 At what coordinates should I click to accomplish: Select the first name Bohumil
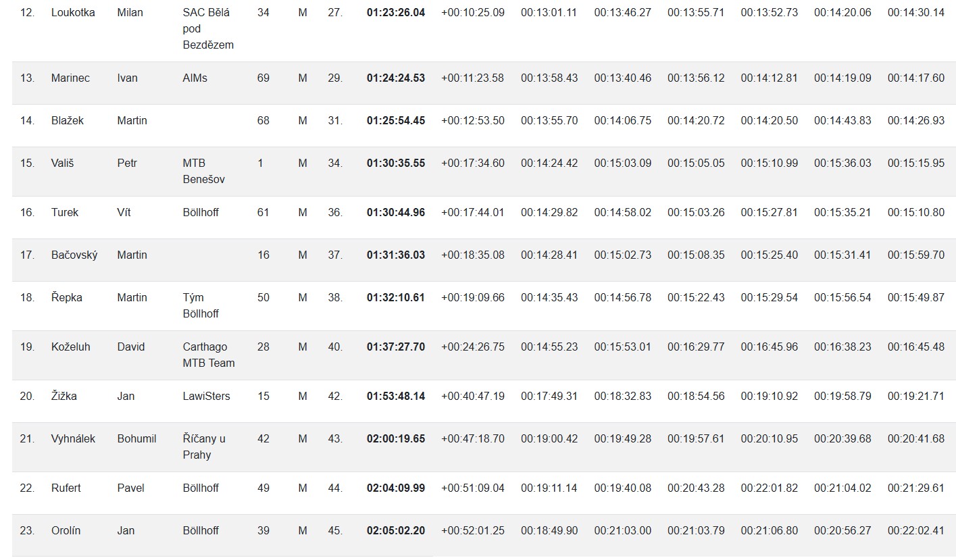point(136,439)
